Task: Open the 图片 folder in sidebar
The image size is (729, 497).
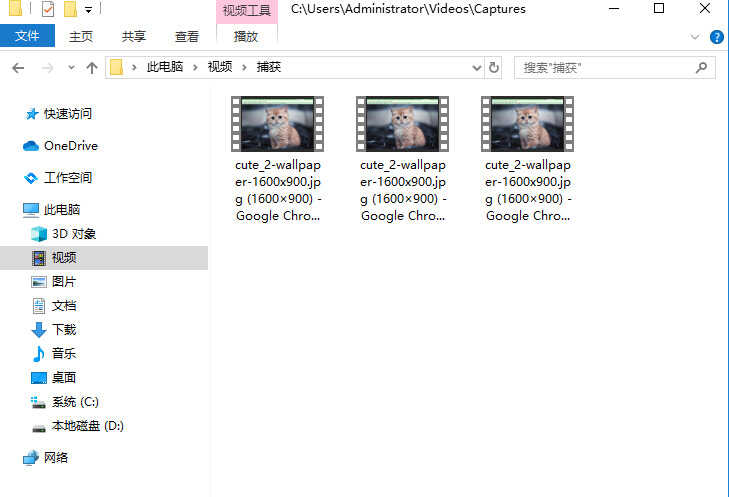Action: 64,281
